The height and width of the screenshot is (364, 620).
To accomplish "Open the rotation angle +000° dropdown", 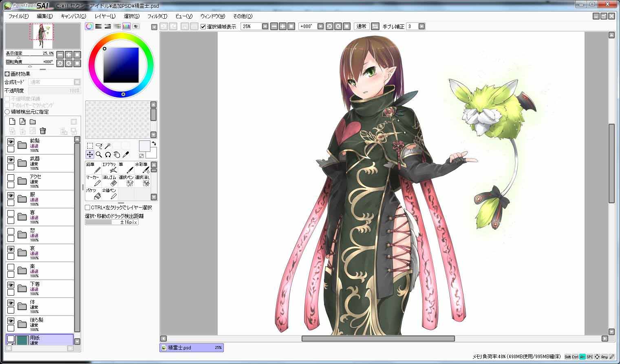I will (x=320, y=26).
